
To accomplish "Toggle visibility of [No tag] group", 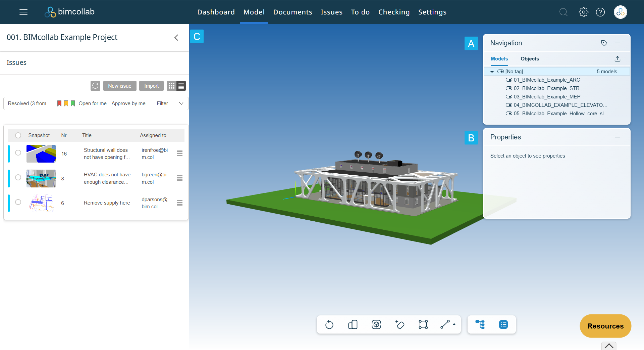I will (x=500, y=72).
